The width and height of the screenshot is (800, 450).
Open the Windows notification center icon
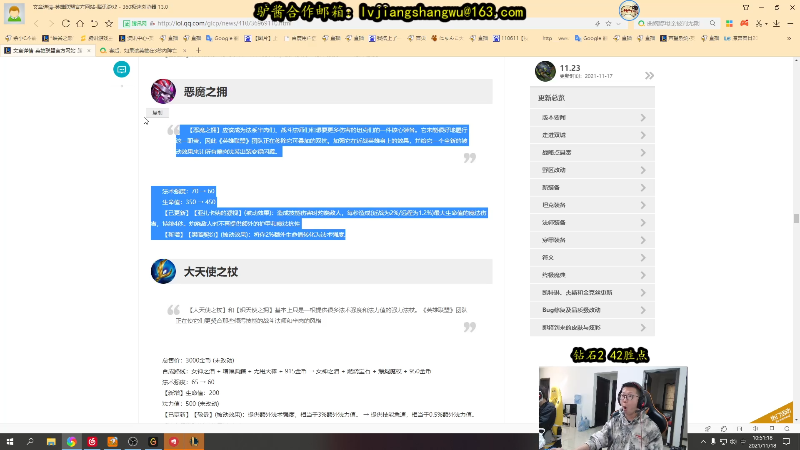(x=786, y=442)
